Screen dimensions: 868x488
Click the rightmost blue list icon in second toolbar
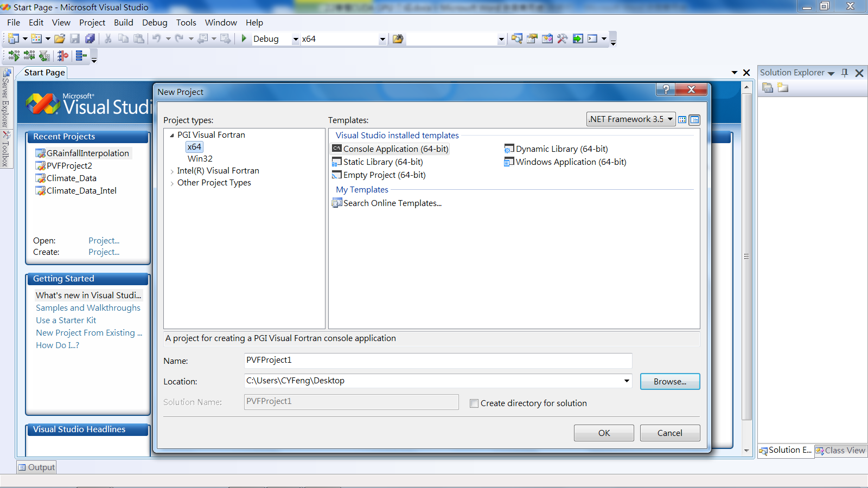tap(81, 56)
